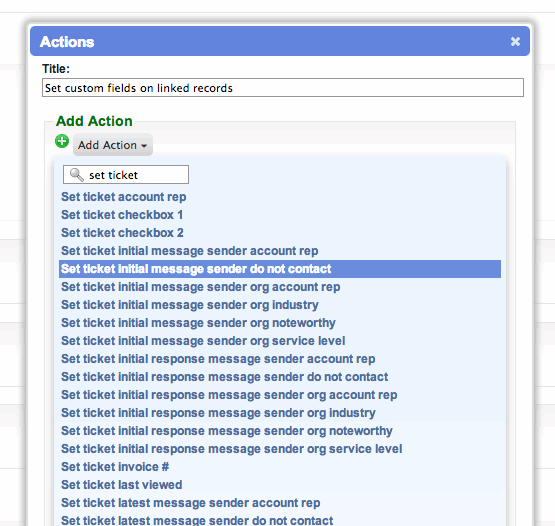This screenshot has height=526, width=555.
Task: Choose 'Set ticket invoice #' action
Action: point(115,467)
